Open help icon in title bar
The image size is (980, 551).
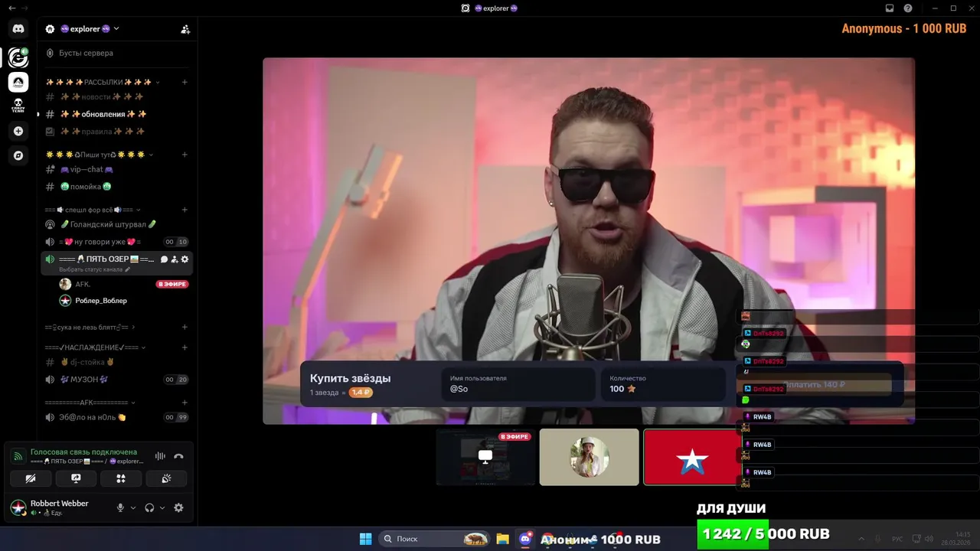click(908, 8)
